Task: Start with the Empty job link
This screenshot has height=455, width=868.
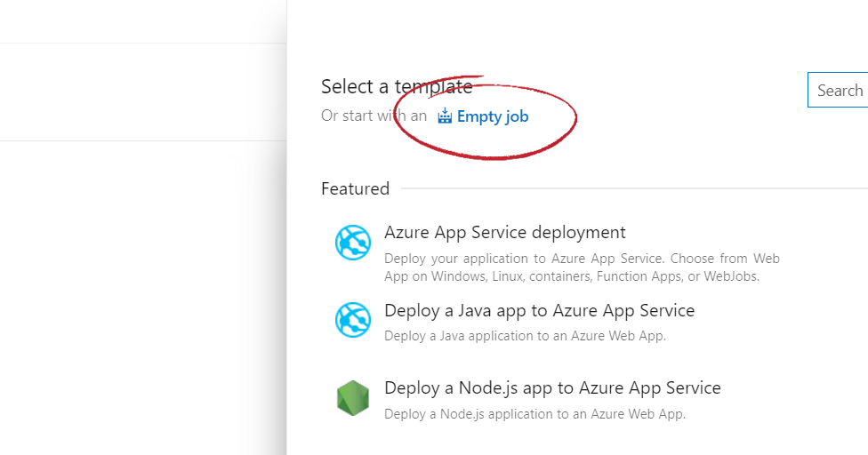Action: (493, 116)
